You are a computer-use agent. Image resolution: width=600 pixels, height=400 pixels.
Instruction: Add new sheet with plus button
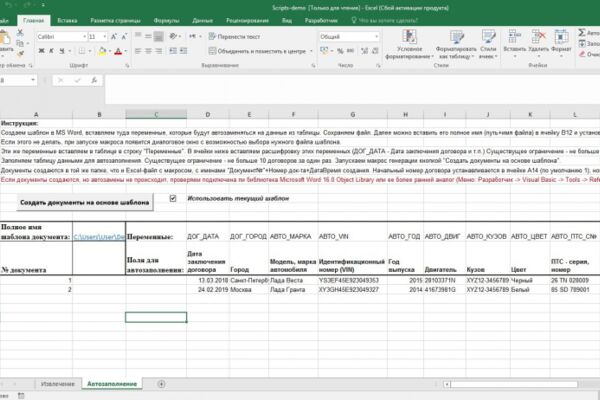(x=161, y=384)
